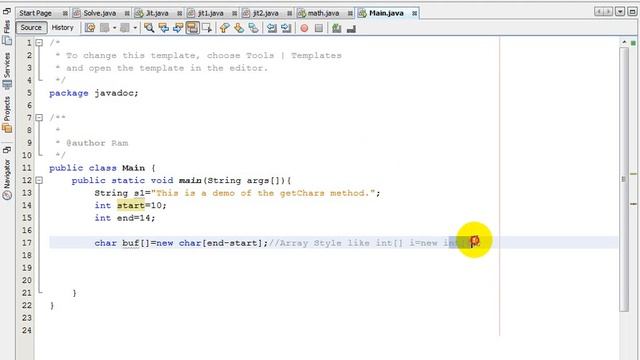Switch to Jit.java tab
Screen dimensions: 640x360
pyautogui.click(x=157, y=13)
